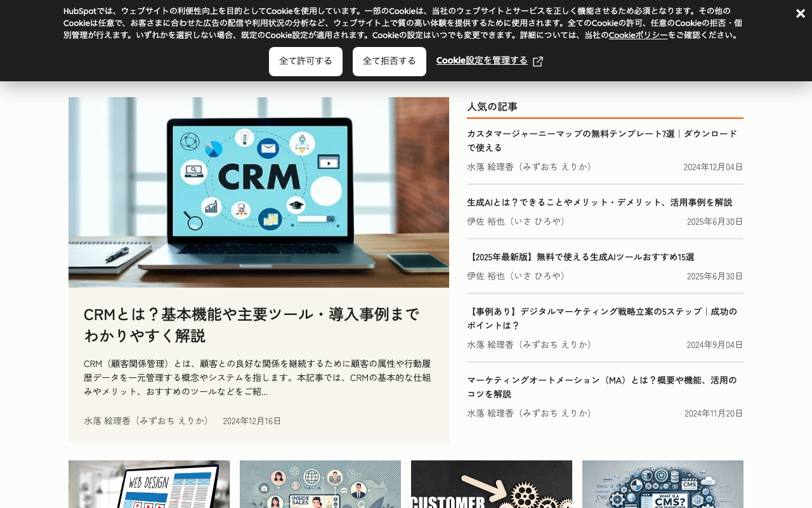Open Cookie設定を管理する link
Viewport: 812px width, 508px height.
tap(482, 60)
